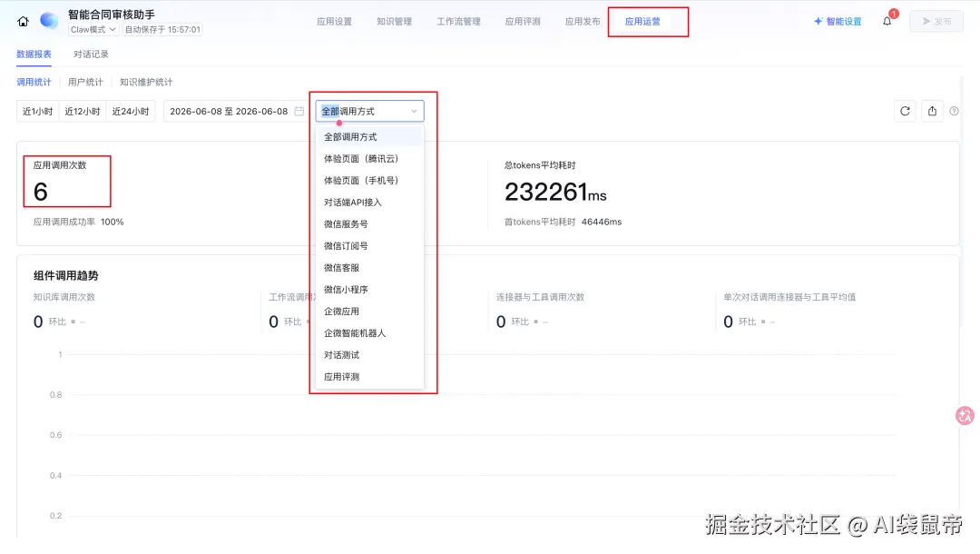Click the help question mark icon
Screen dimensions: 980x554
[x=954, y=112]
